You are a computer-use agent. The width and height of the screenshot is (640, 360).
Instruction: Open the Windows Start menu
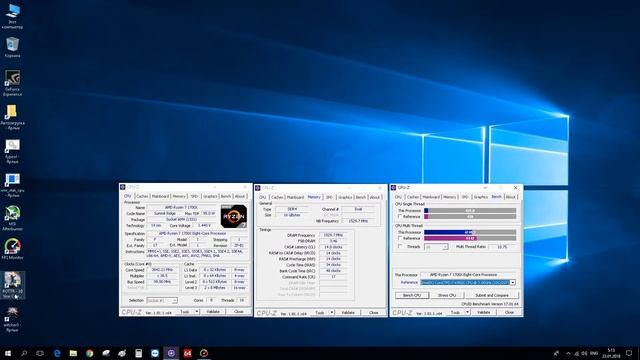tap(7, 353)
